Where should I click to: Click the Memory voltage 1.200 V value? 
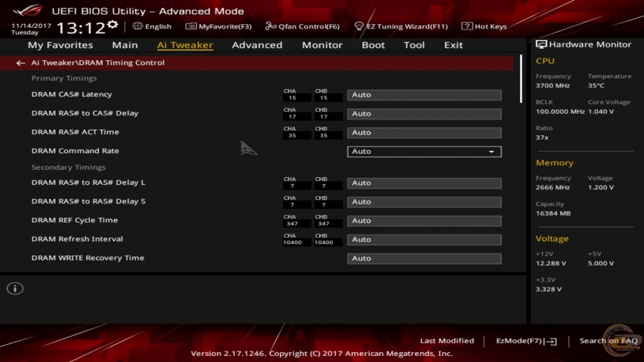601,188
